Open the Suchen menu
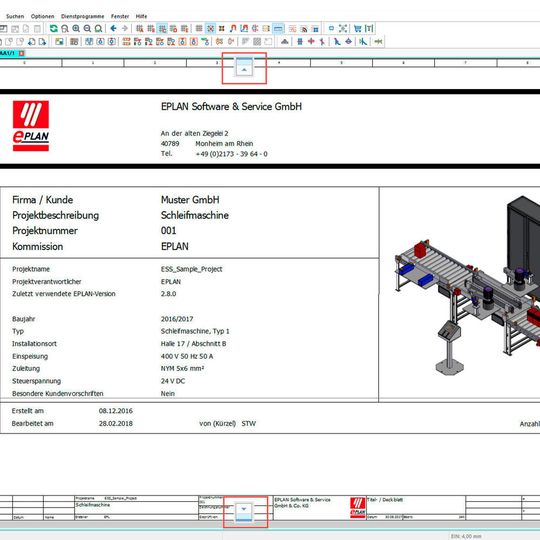Viewport: 540px width, 540px height. 15,16
